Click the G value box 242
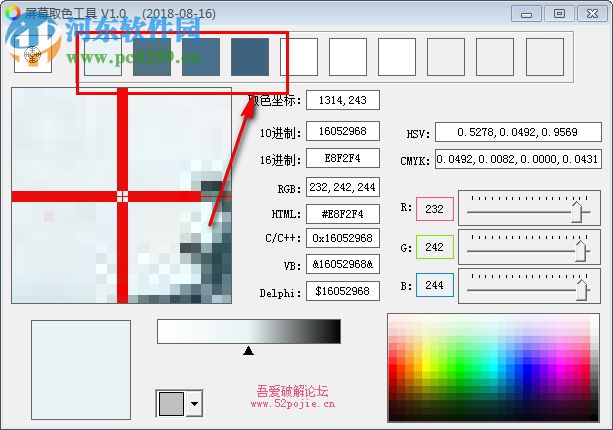Viewport: 613px width, 430px height. coord(435,247)
